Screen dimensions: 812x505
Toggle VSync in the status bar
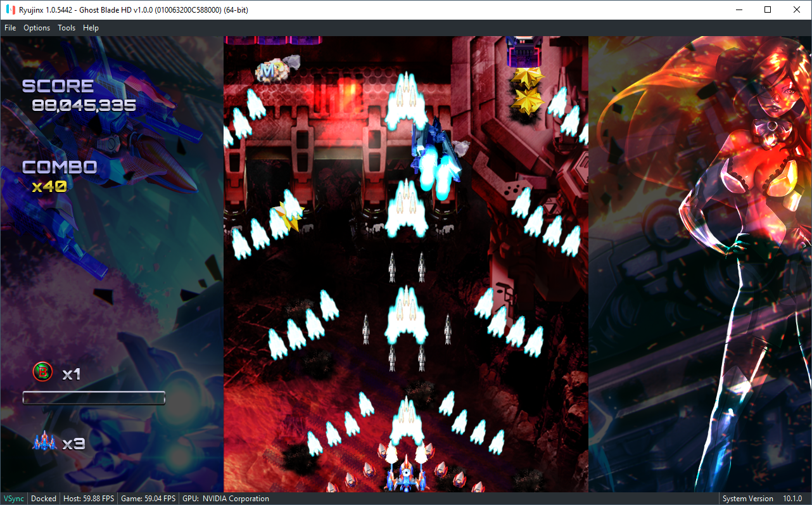(14, 499)
